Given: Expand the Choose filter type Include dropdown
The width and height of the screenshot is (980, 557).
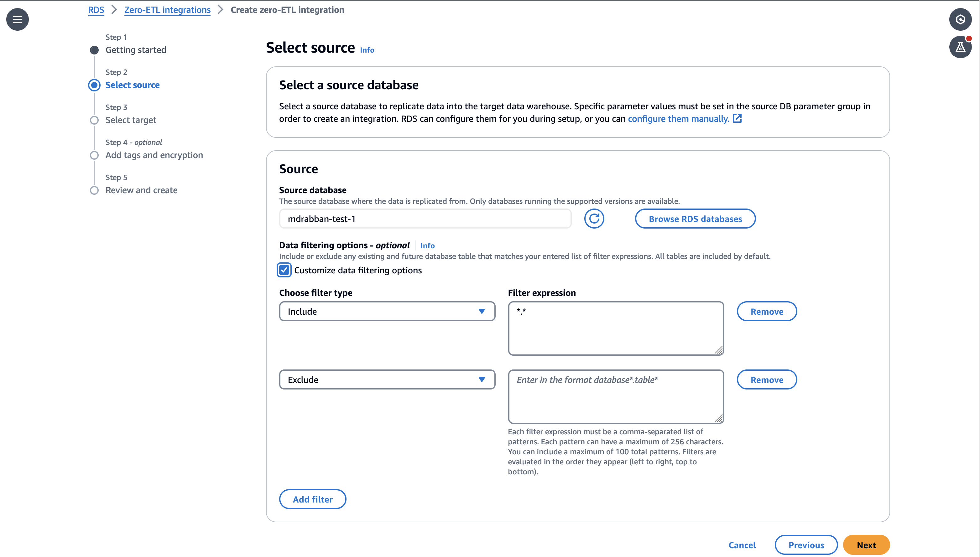Looking at the screenshot, I should [x=387, y=311].
